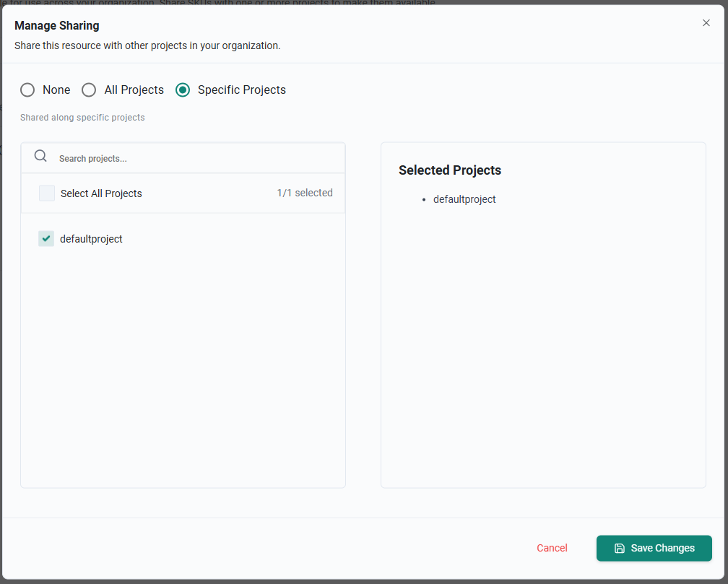Viewport: 728px width, 584px height.
Task: Click the Select All Projects label text
Action: 101,193
